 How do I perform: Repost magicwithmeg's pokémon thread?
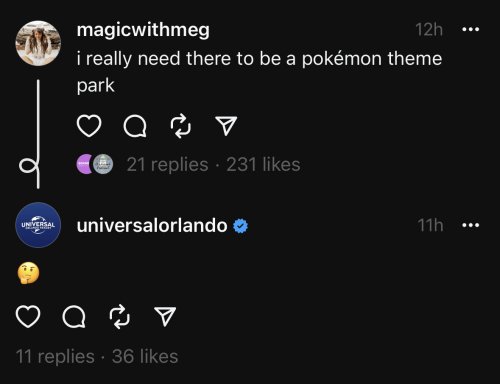[x=181, y=126]
